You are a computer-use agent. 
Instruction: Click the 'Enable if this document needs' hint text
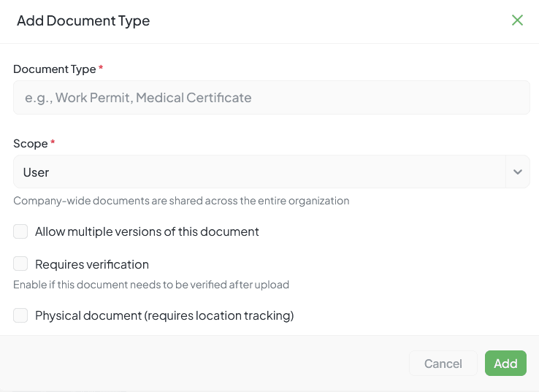(x=151, y=285)
